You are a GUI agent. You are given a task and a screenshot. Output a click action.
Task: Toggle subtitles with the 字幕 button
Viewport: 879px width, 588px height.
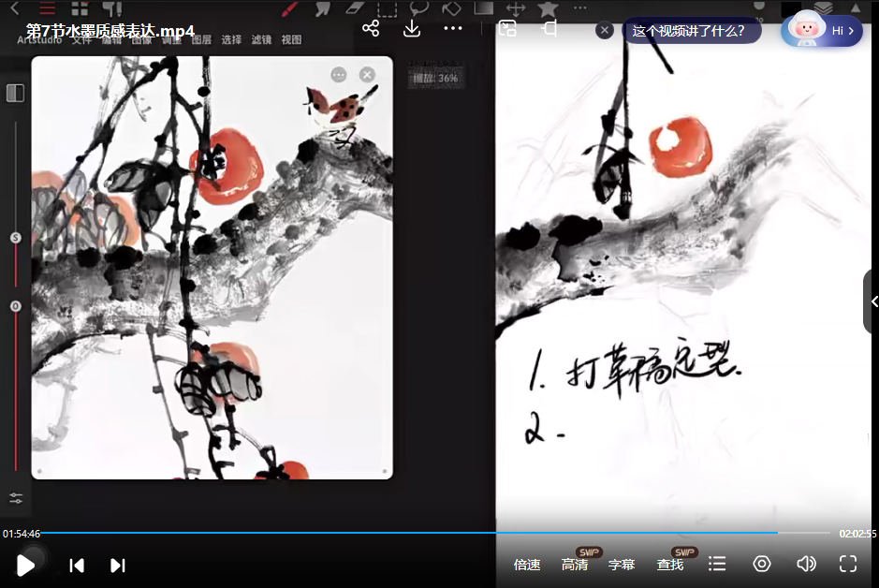pos(622,564)
